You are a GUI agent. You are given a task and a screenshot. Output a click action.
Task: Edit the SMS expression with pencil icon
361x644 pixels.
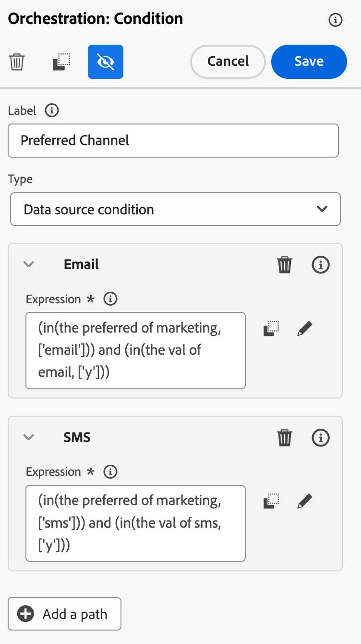point(304,502)
